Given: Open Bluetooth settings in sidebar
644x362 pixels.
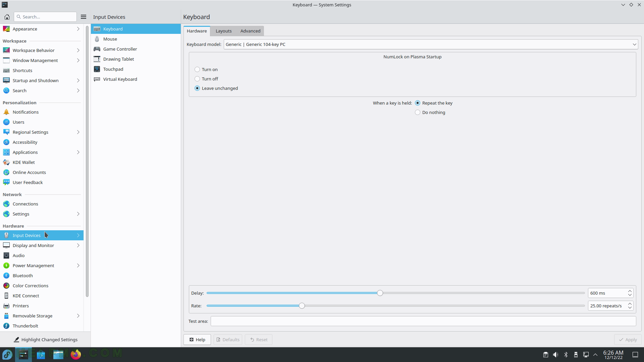Looking at the screenshot, I should [42, 276].
